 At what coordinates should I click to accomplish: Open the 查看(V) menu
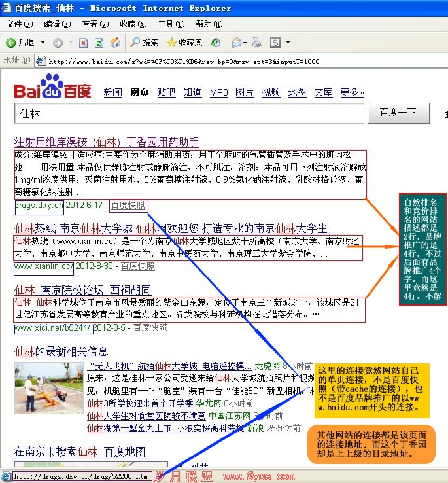[x=95, y=24]
